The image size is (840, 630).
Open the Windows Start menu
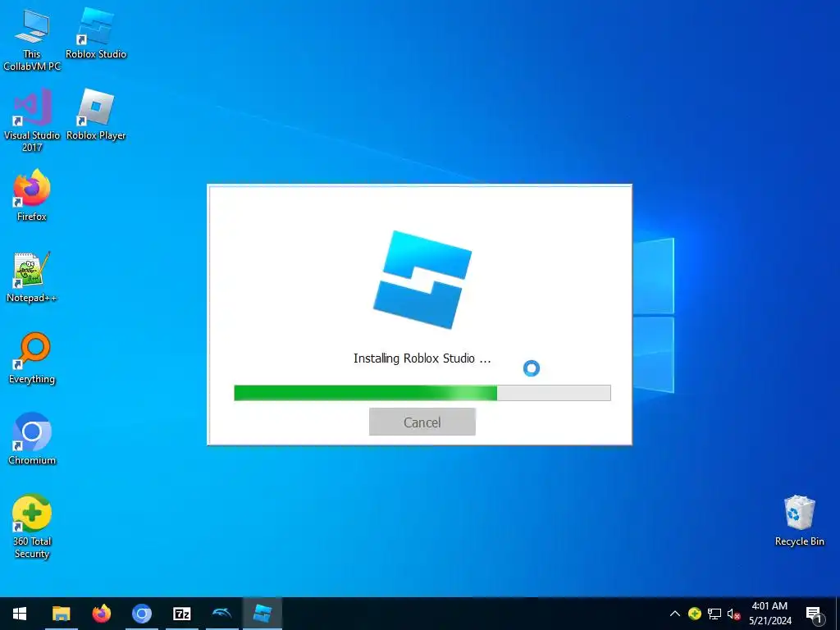coord(20,614)
